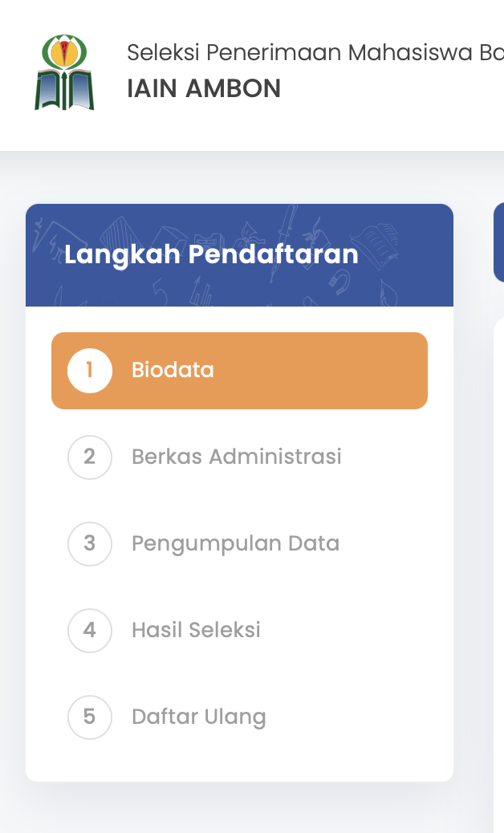Select the Biodata step label
This screenshot has width=504, height=833.
click(x=173, y=371)
